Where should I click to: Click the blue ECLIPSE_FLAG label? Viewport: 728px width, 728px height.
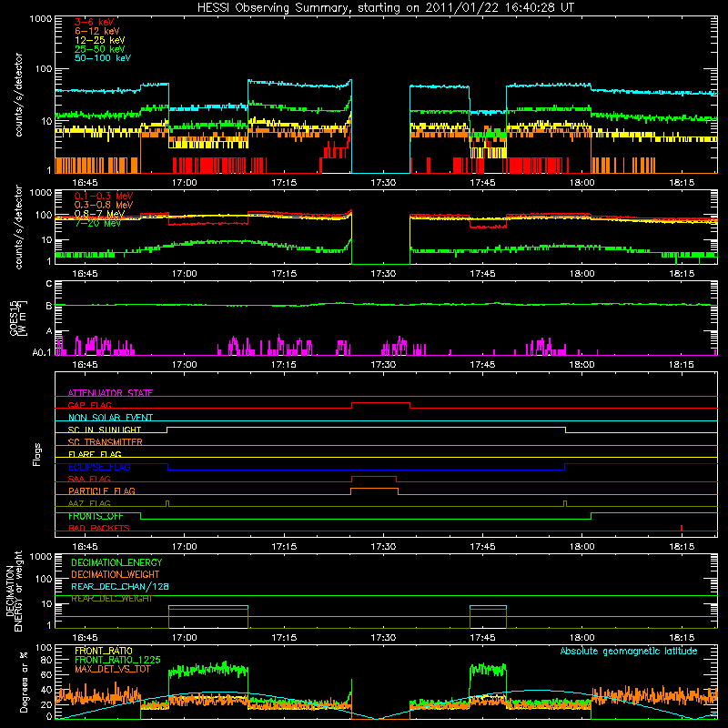99,467
